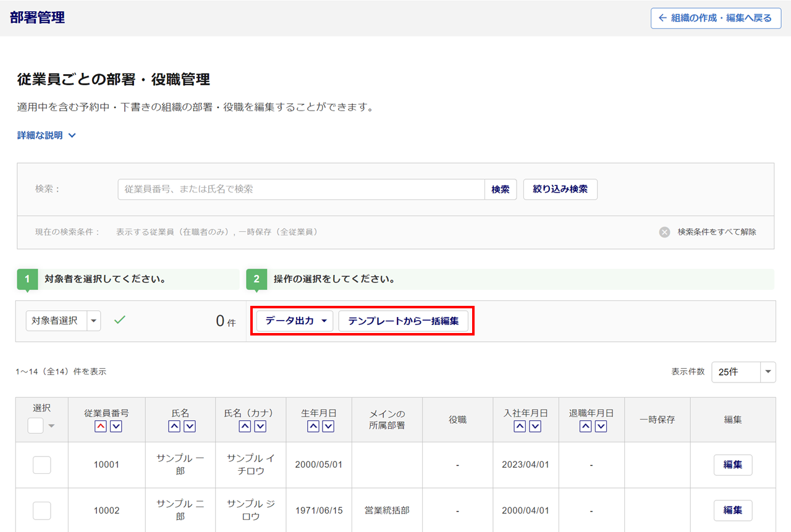
Task: Sort 生年月日 ascending arrow
Action: coord(313,426)
